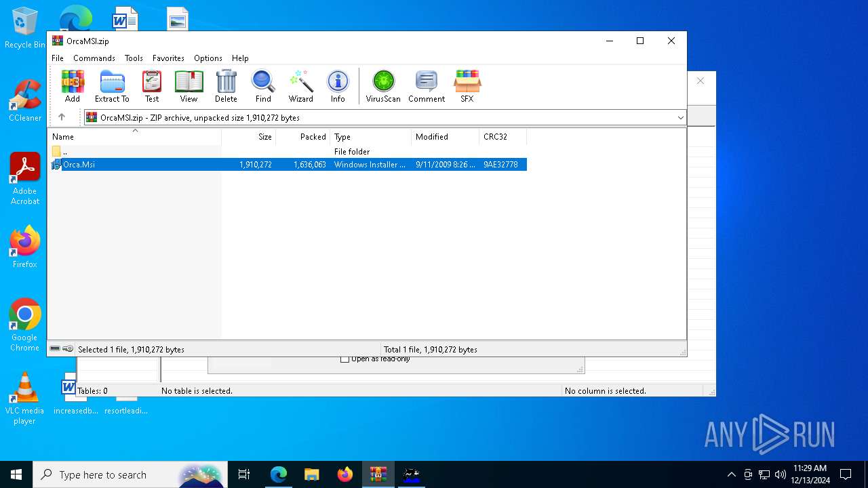Switch to Orca taskbar button
This screenshot has height=488, width=868.
click(411, 474)
